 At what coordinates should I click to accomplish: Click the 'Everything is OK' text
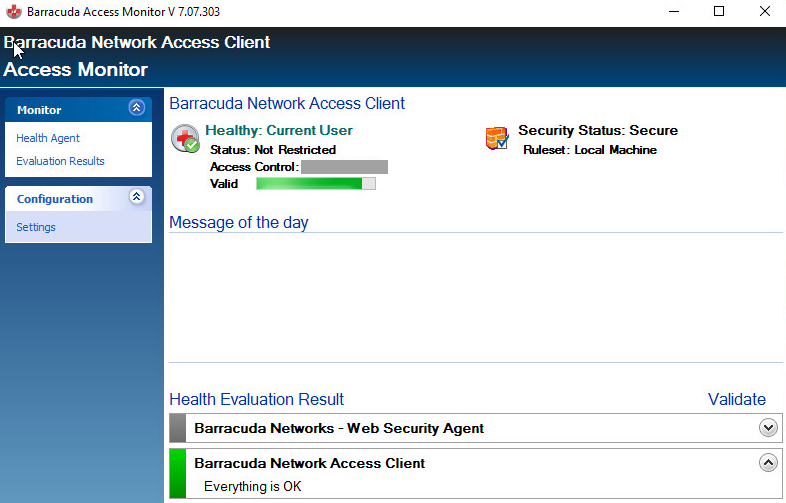[x=253, y=486]
